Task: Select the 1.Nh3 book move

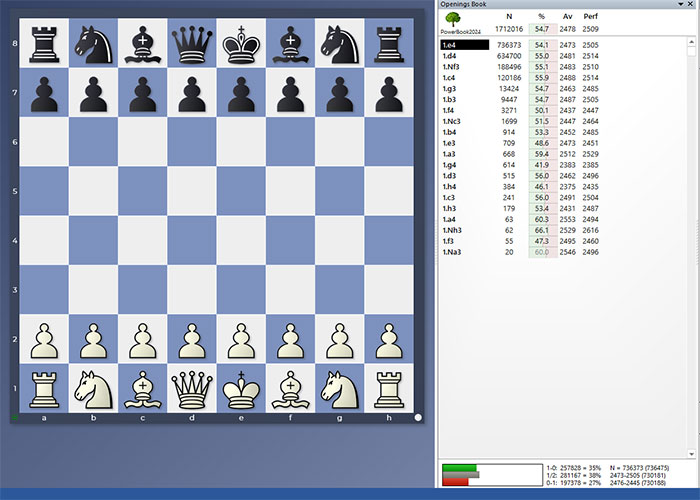Action: tap(452, 230)
